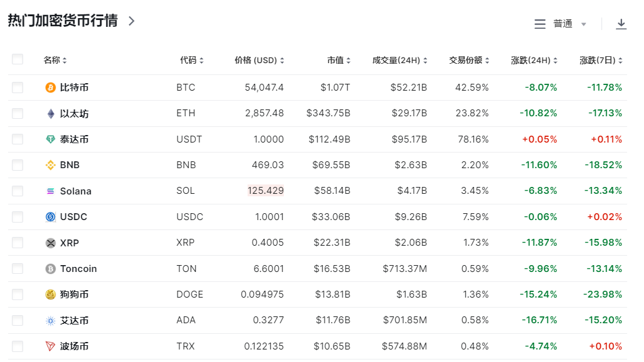
Task: Click the TRON TRX icon
Action: coord(51,346)
